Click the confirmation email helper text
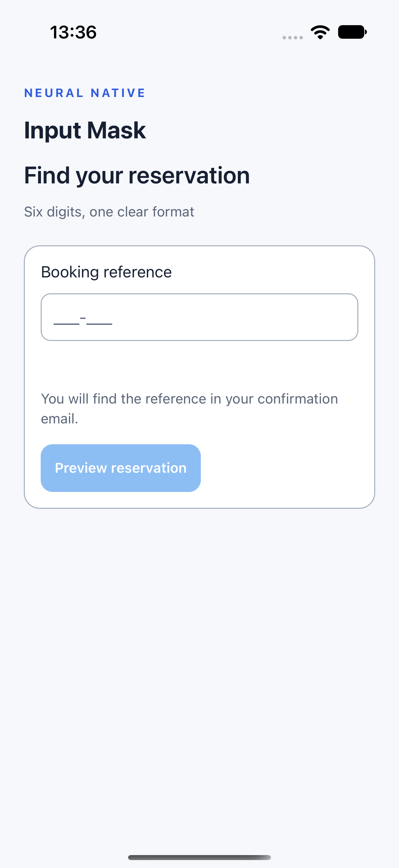The height and width of the screenshot is (868, 399). pos(189,409)
